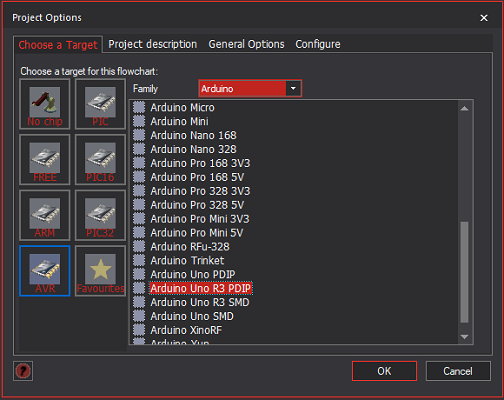Open the Favourites star icon
The height and width of the screenshot is (400, 504).
pos(100,271)
